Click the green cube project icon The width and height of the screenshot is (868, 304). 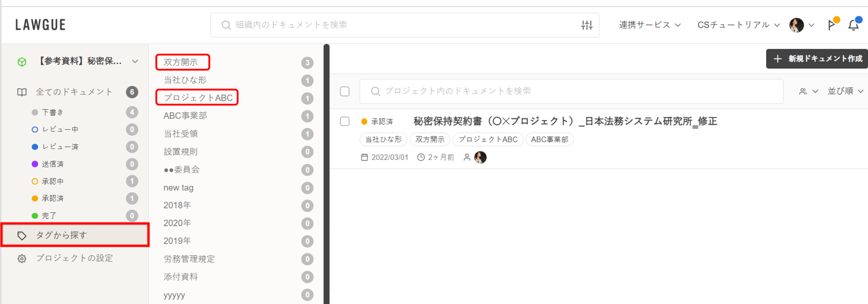[x=22, y=62]
